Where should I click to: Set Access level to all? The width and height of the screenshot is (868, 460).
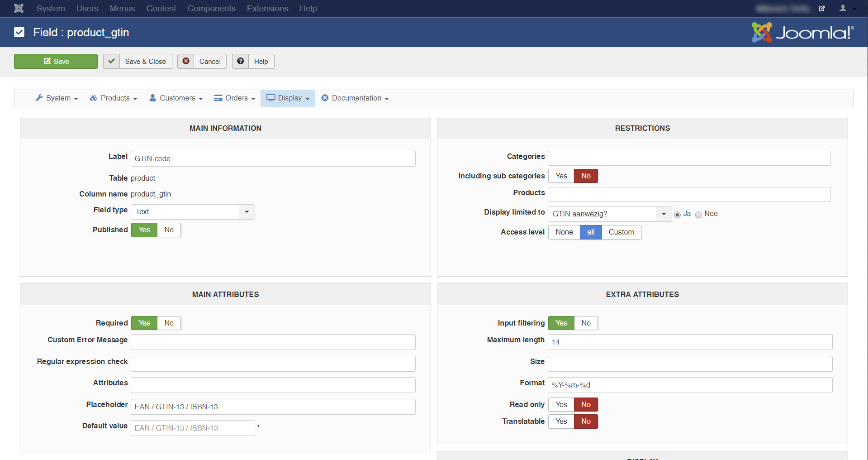(x=591, y=232)
